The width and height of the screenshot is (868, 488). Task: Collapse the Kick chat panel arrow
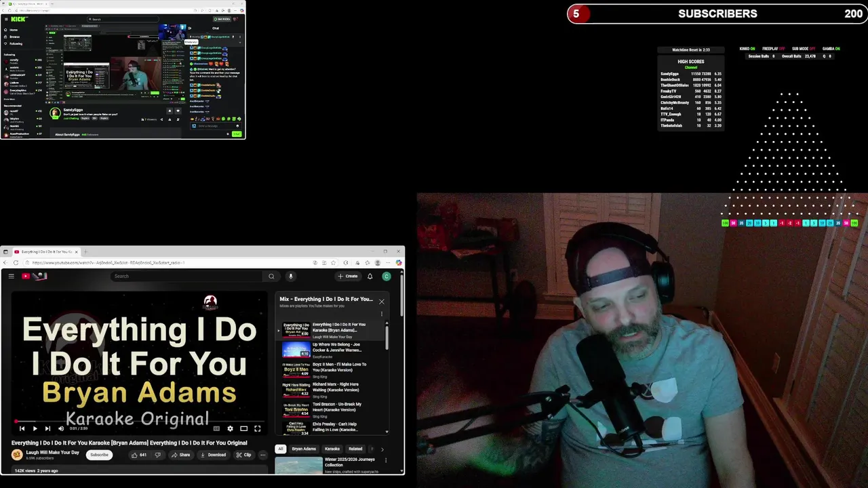190,28
